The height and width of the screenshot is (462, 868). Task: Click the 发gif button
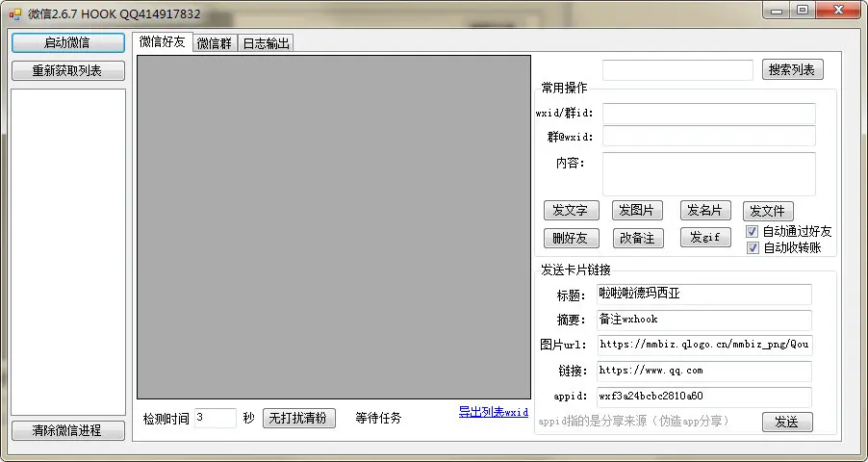tap(705, 238)
